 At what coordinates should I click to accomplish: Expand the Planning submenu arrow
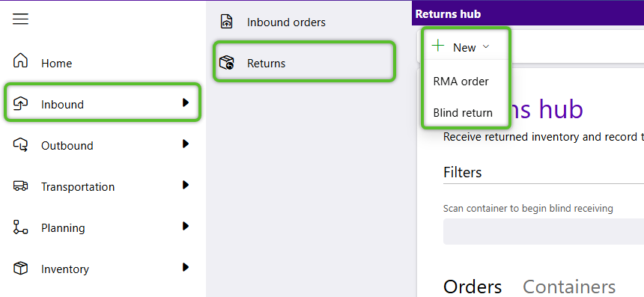186,226
